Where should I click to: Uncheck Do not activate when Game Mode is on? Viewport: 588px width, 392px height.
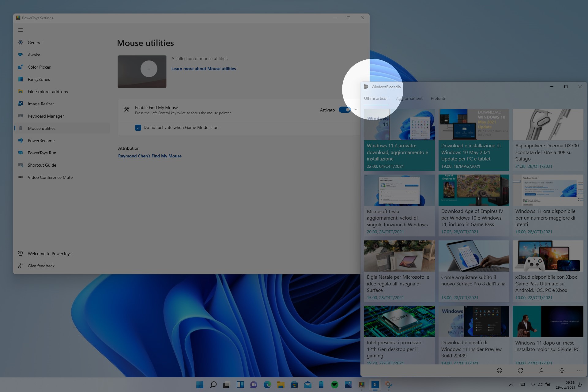coord(138,128)
